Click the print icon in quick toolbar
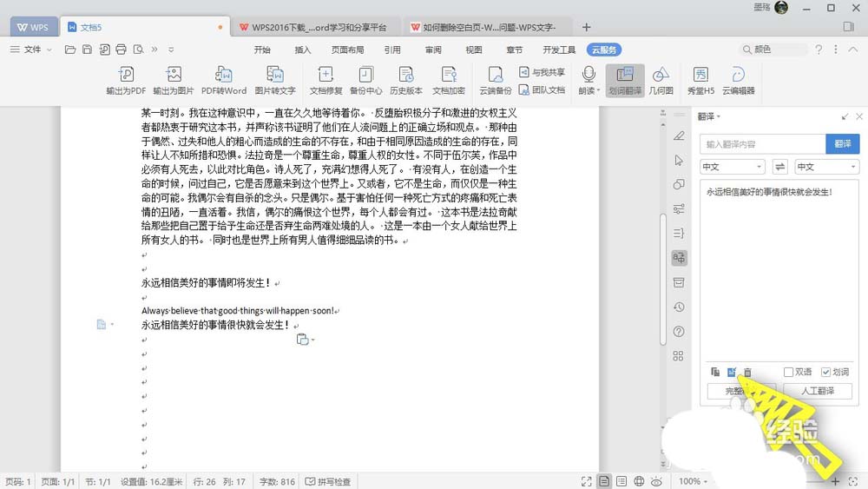Screen dimensions: 868x489 (x=122, y=50)
